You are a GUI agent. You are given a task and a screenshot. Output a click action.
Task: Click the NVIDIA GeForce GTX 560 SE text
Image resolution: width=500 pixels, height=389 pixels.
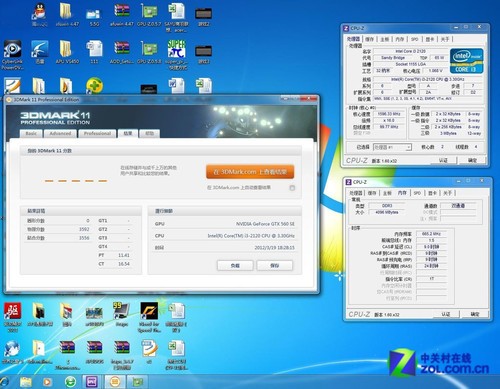tap(265, 224)
